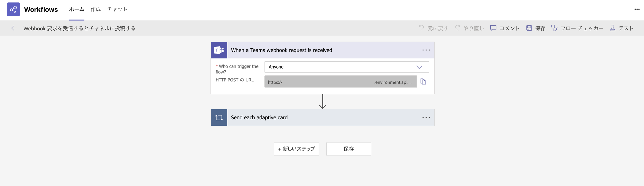Copy the HTTP POST URL with copy icon
Viewport: 644px width, 186px height.
click(423, 82)
